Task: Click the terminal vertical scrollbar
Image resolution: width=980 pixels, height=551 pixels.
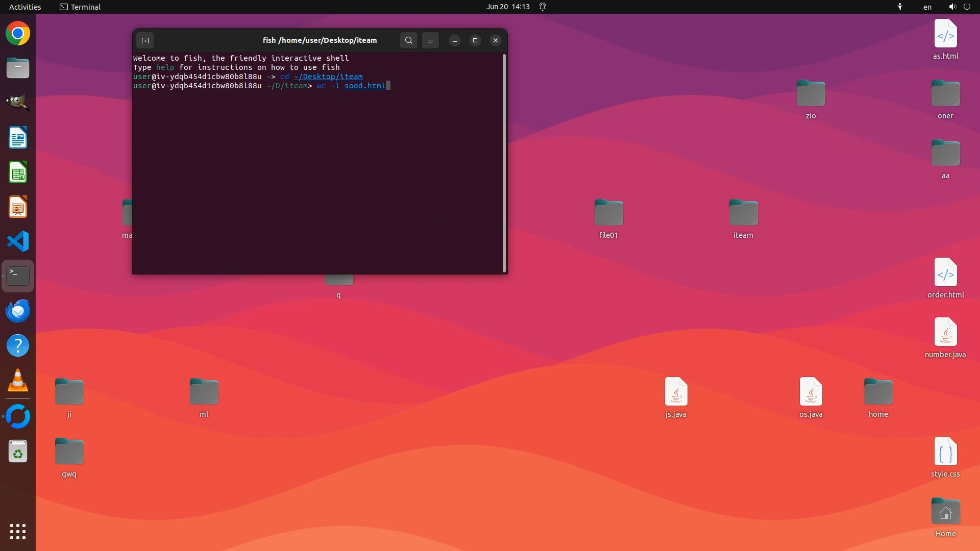Action: coord(504,163)
